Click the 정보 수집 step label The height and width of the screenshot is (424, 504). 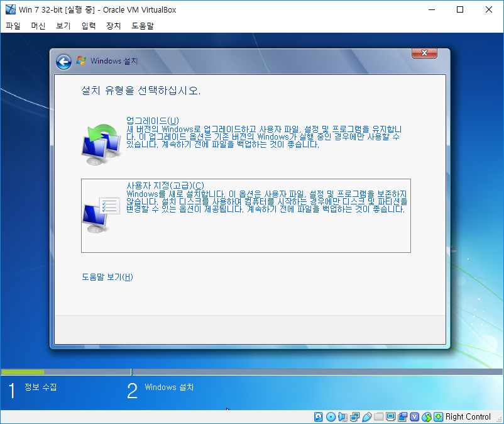(x=40, y=387)
